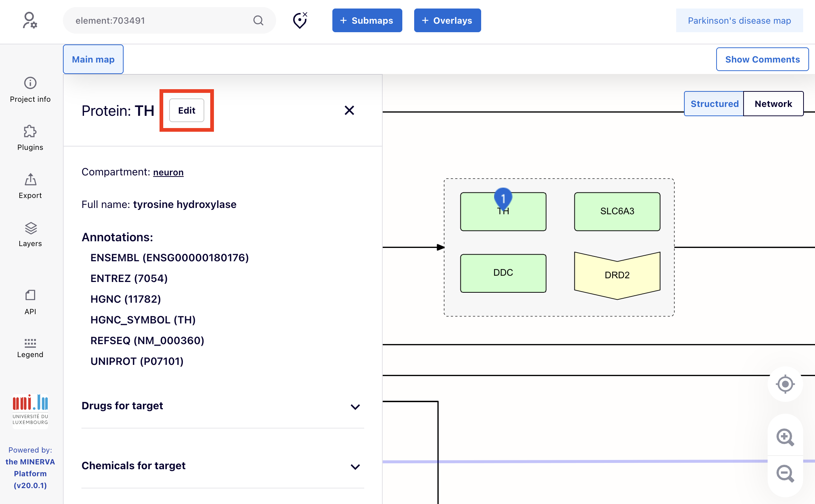Open Project info panel
The height and width of the screenshot is (504, 815).
[x=30, y=90]
